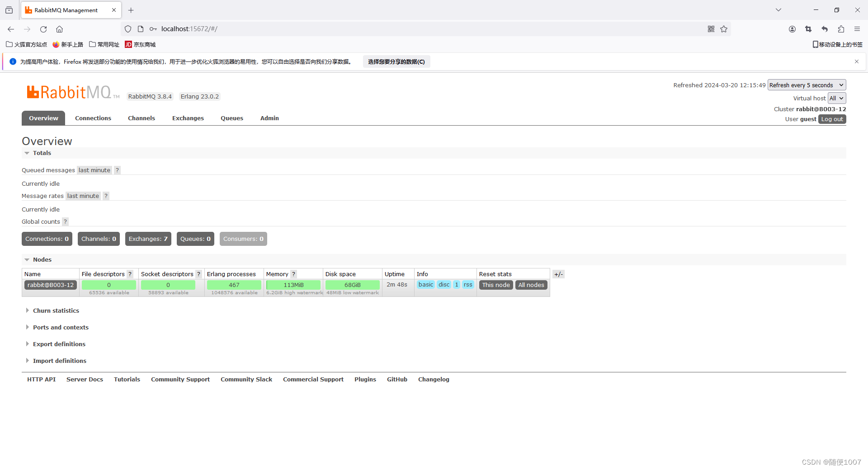Image resolution: width=868 pixels, height=470 pixels.
Task: Click the Erlang processes 467 bar
Action: tap(234, 285)
